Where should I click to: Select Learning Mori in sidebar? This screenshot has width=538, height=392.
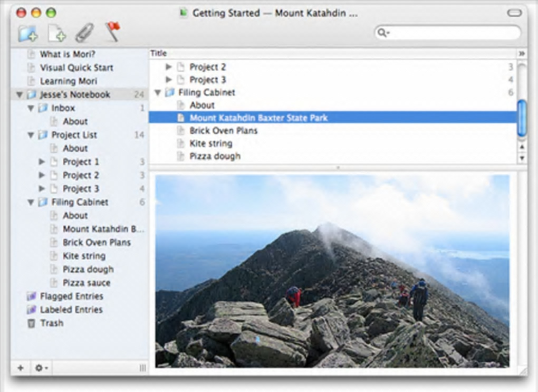click(x=68, y=81)
